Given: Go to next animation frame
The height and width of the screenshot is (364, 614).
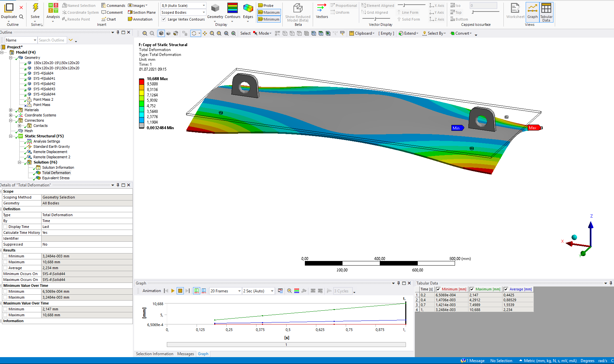Looking at the screenshot, I should (187, 291).
